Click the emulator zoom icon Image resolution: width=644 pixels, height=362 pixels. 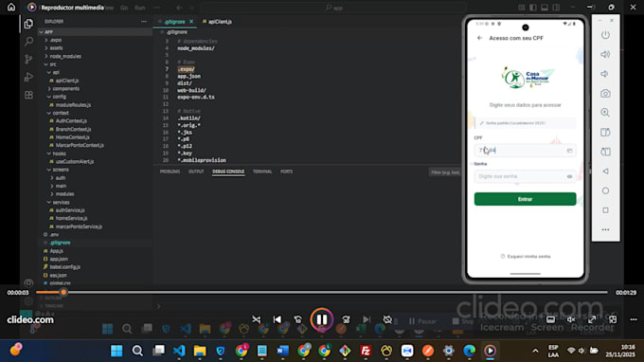pyautogui.click(x=605, y=113)
